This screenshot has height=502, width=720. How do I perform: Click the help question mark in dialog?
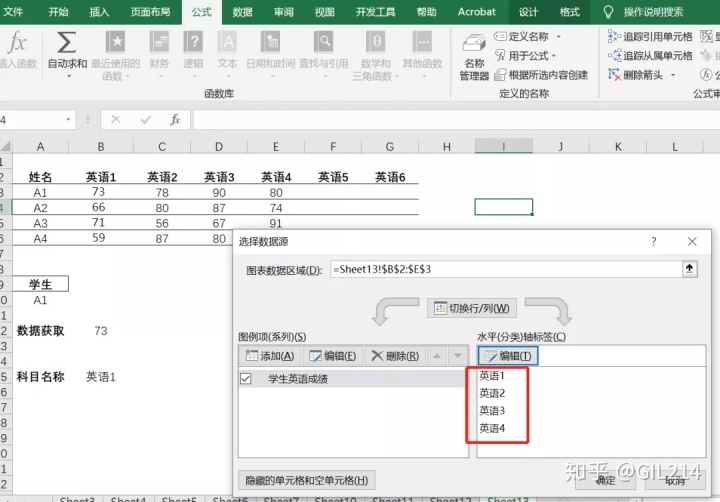point(653,242)
